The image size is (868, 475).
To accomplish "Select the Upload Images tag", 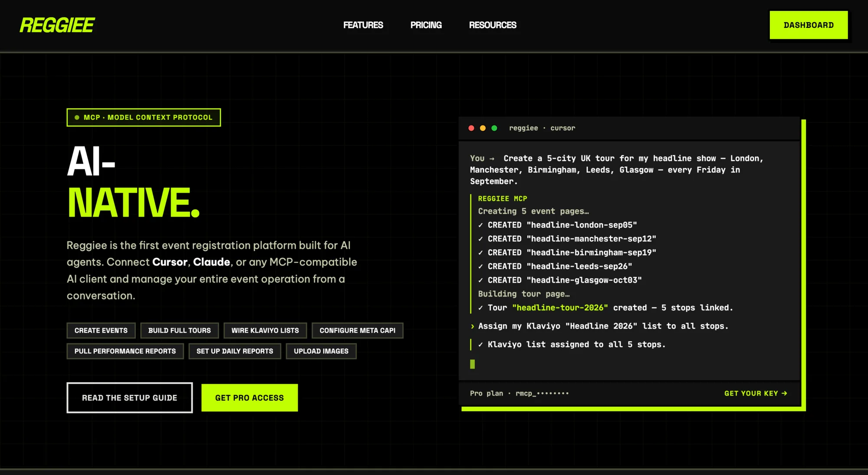I will tap(321, 351).
